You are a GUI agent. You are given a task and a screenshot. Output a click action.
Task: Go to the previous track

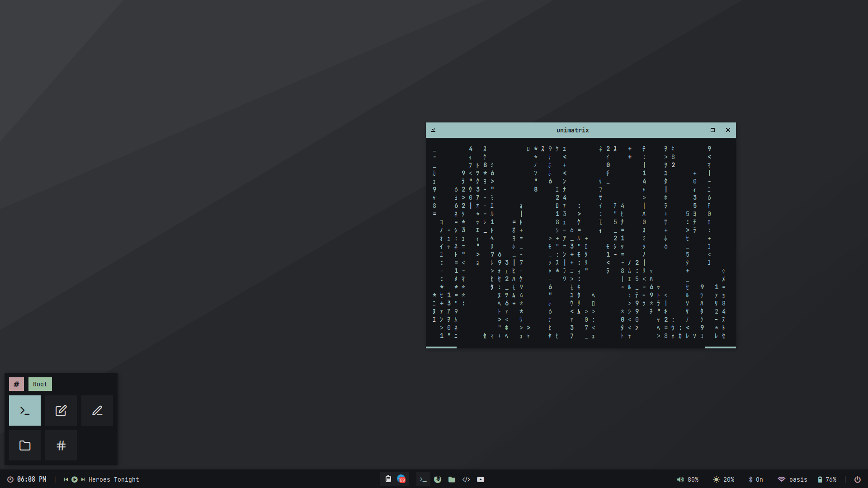66,479
